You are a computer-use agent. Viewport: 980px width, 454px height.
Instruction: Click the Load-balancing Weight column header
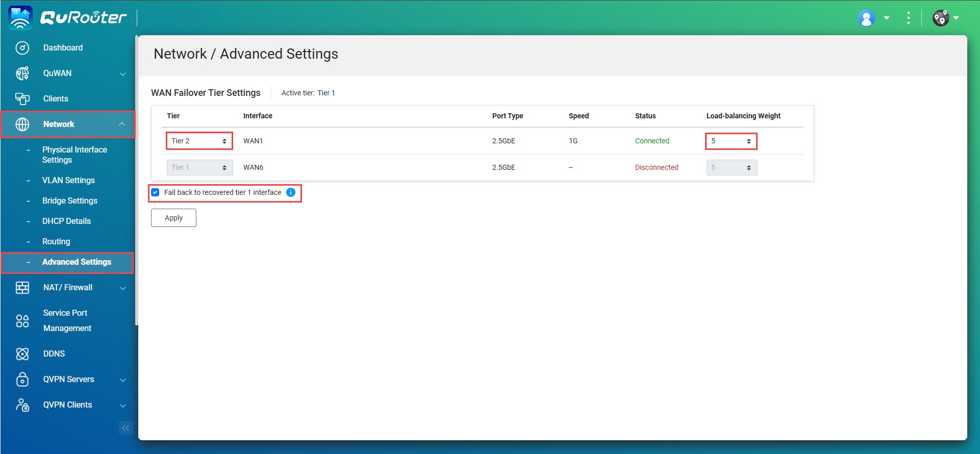tap(743, 116)
